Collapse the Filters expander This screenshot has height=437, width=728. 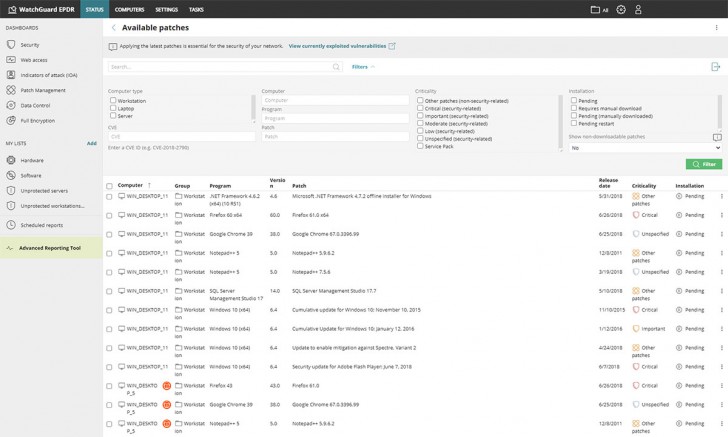[x=363, y=67]
